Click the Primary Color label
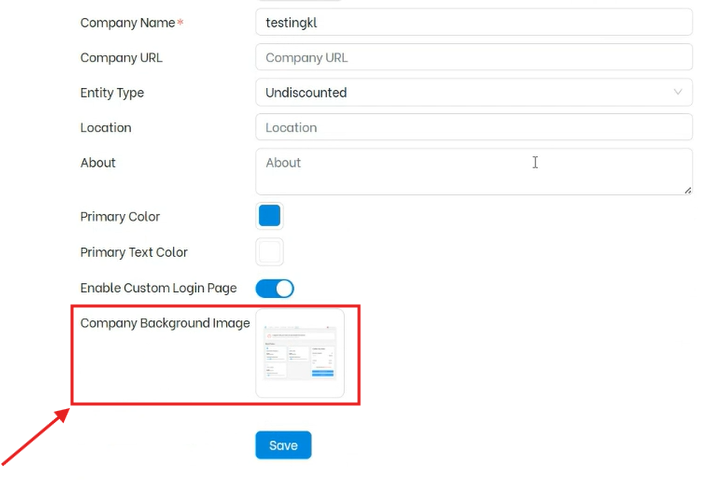This screenshot has width=715, height=480. tap(120, 217)
